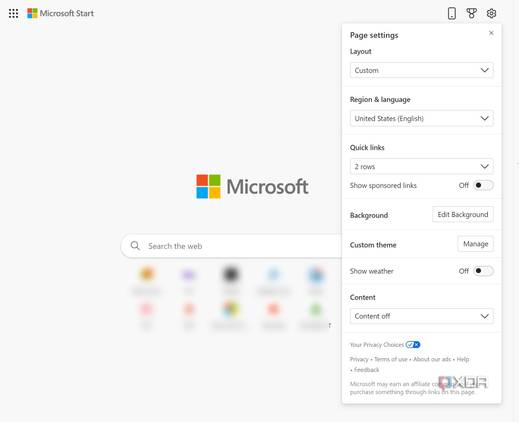This screenshot has width=519, height=422.
Task: Open Quick links 2 rows dropdown
Action: pos(422,166)
